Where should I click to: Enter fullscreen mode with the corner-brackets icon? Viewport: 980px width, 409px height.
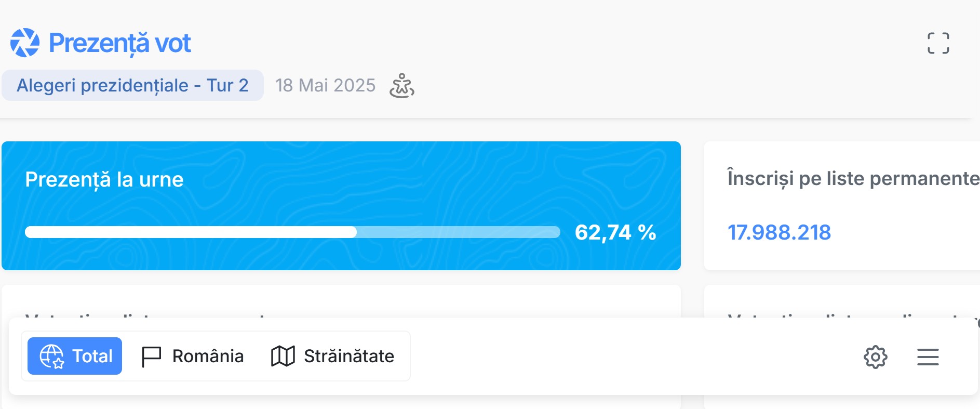(x=938, y=43)
